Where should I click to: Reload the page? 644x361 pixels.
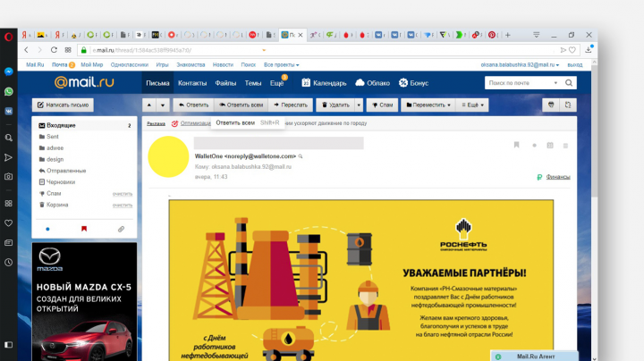[x=54, y=50]
